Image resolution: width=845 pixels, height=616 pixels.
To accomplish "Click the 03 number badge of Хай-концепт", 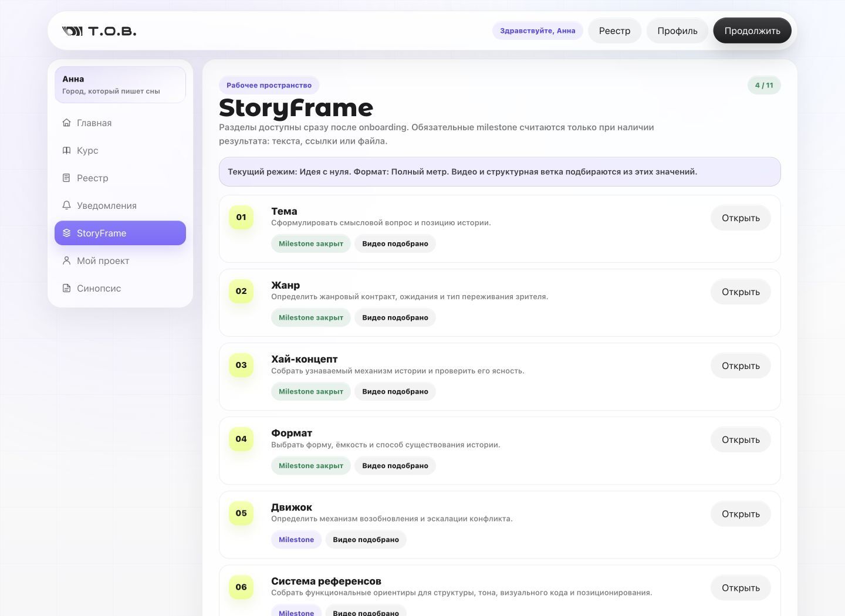I will click(241, 365).
